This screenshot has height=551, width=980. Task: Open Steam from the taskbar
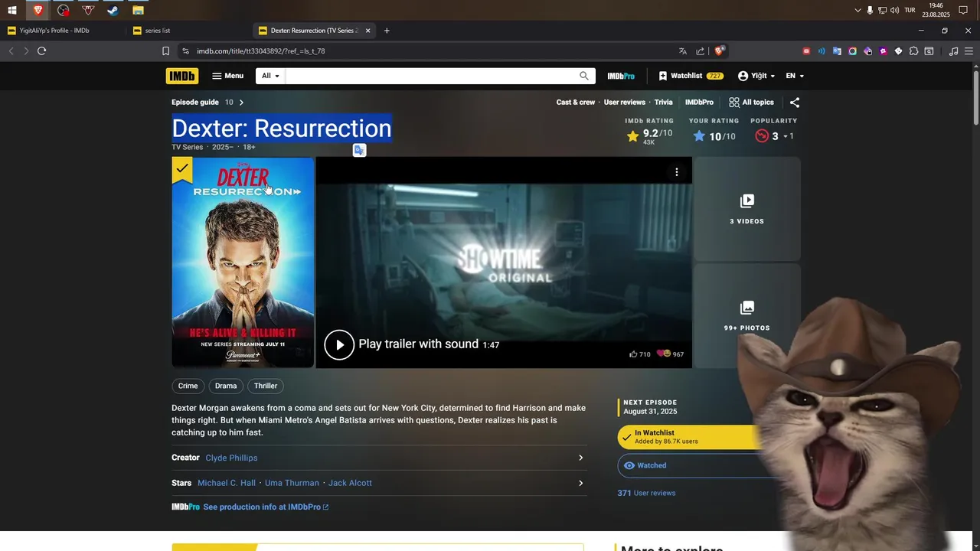[x=113, y=10]
